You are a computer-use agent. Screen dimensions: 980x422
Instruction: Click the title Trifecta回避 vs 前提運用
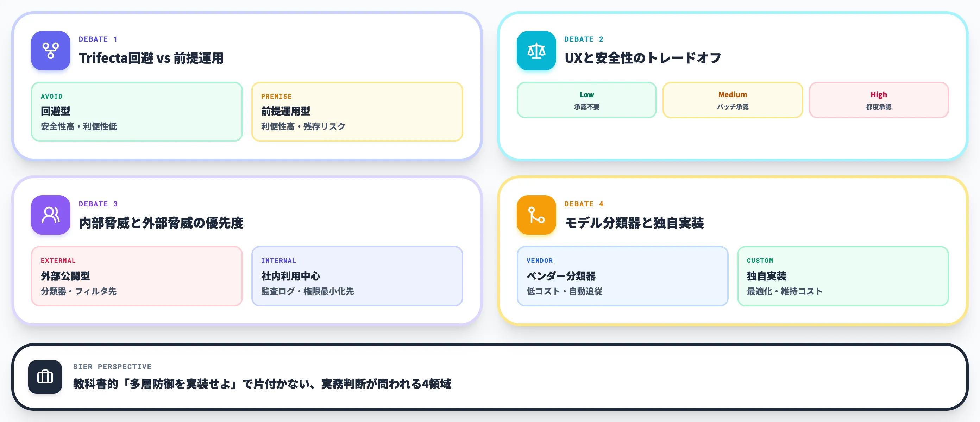click(151, 58)
